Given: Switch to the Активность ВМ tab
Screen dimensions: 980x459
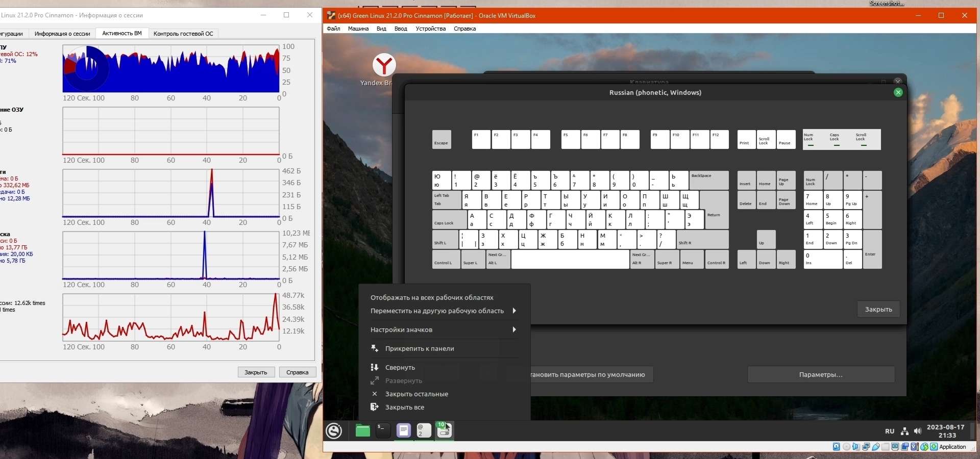Looking at the screenshot, I should pos(122,33).
